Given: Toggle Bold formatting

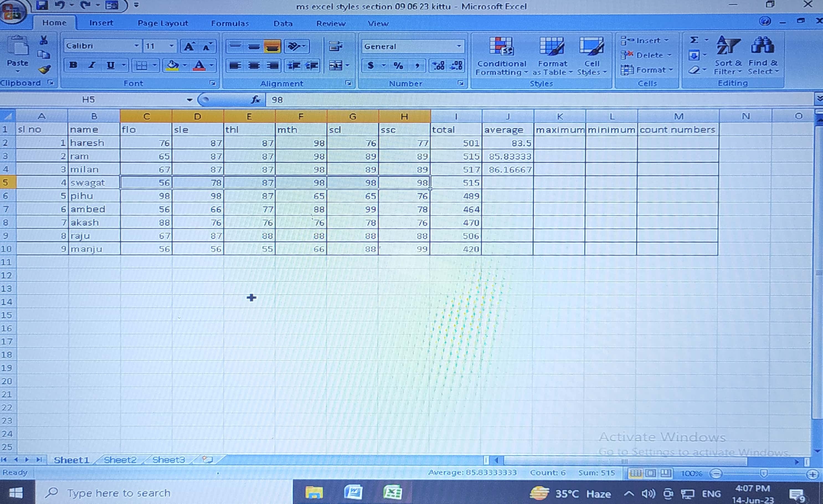Looking at the screenshot, I should pyautogui.click(x=73, y=65).
